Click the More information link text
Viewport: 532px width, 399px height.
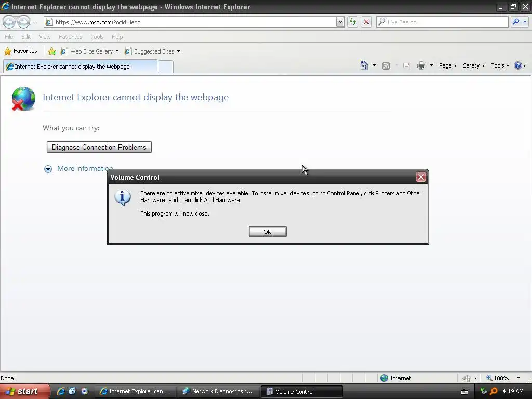pyautogui.click(x=85, y=169)
